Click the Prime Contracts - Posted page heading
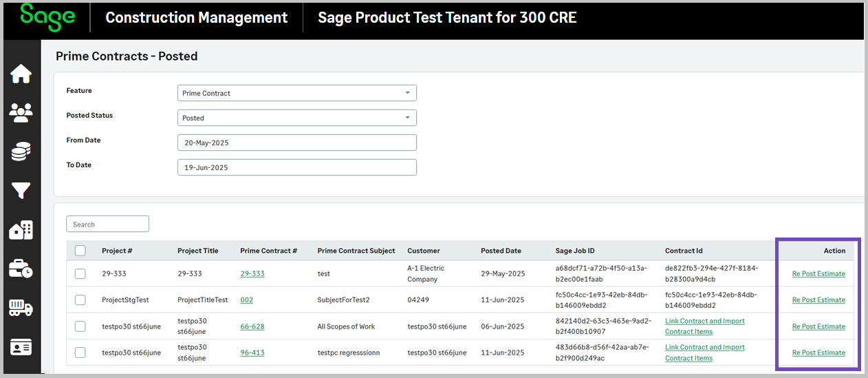This screenshot has height=378, width=868. point(127,56)
